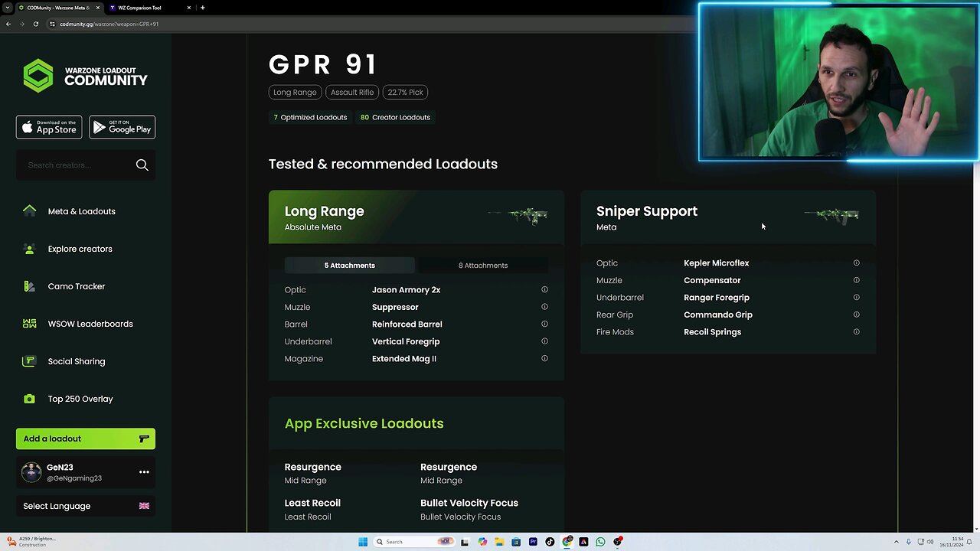Click the Camo Tracker icon
Image resolution: width=980 pixels, height=551 pixels.
[x=29, y=286]
